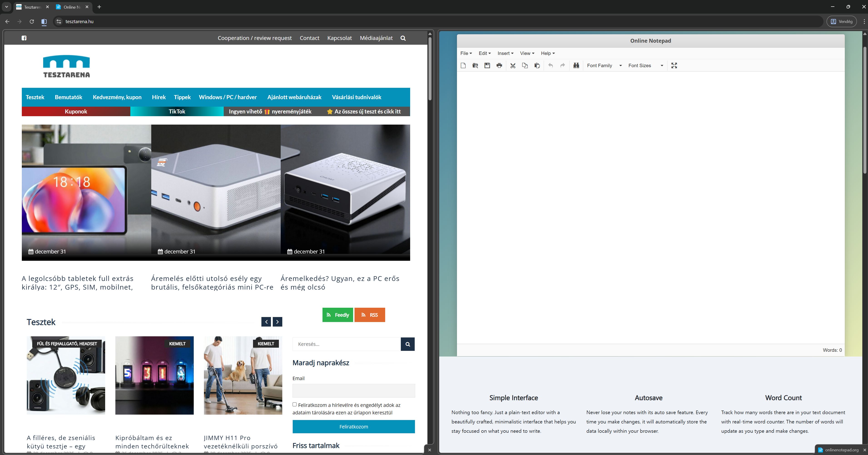Click the Cut scissors icon
This screenshot has width=868, height=455.
coord(513,66)
